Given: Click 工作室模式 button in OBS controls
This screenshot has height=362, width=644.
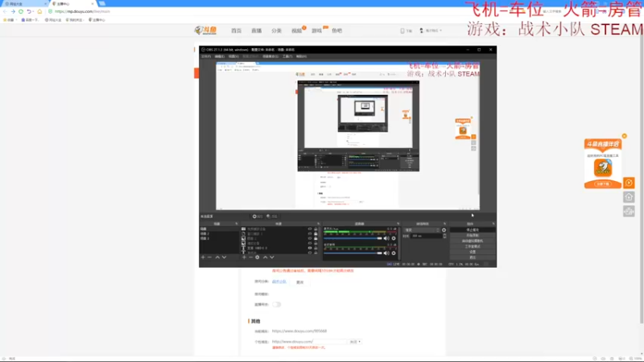Looking at the screenshot, I should [x=473, y=247].
